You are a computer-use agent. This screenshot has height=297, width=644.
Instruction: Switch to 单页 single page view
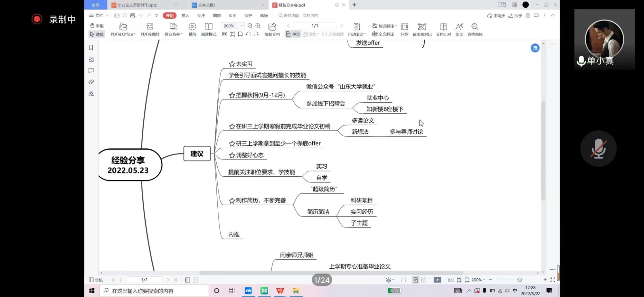pyautogui.click(x=293, y=34)
